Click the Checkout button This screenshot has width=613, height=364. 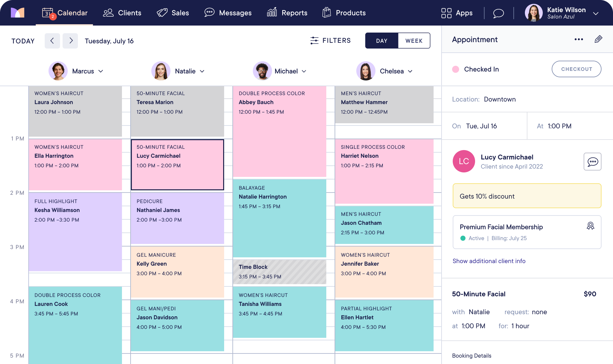576,69
